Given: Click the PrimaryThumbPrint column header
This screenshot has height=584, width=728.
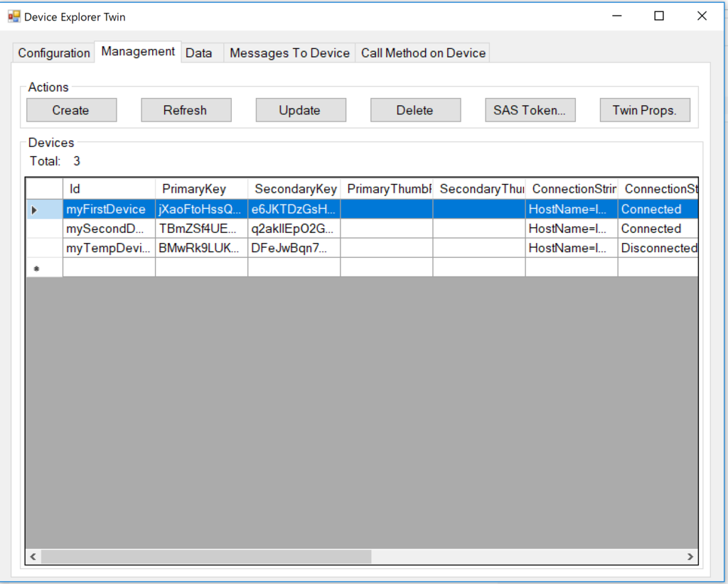Looking at the screenshot, I should point(386,189).
